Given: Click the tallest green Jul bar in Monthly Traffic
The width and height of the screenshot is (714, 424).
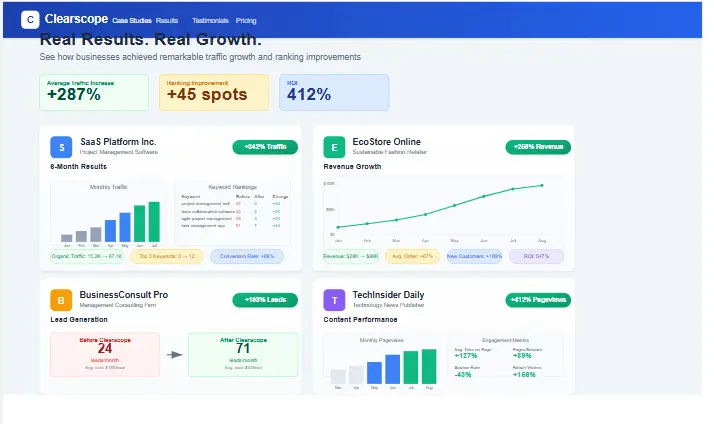Looking at the screenshot, I should (x=154, y=222).
